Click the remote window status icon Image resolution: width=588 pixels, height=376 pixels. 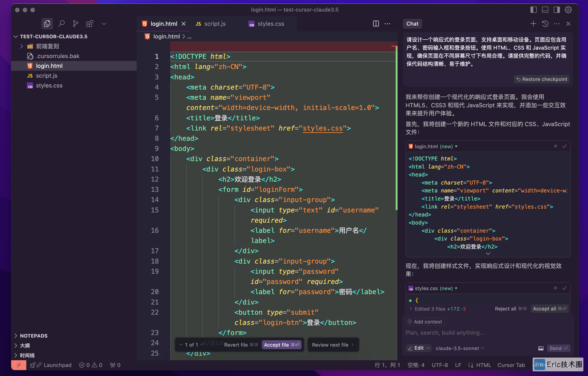click(x=19, y=365)
